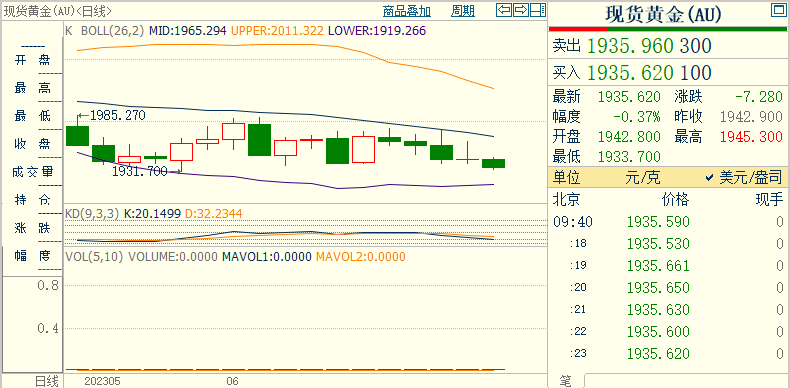790x388 pixels.
Task: Toggle the 开盘 legend line
Action: 33,60
